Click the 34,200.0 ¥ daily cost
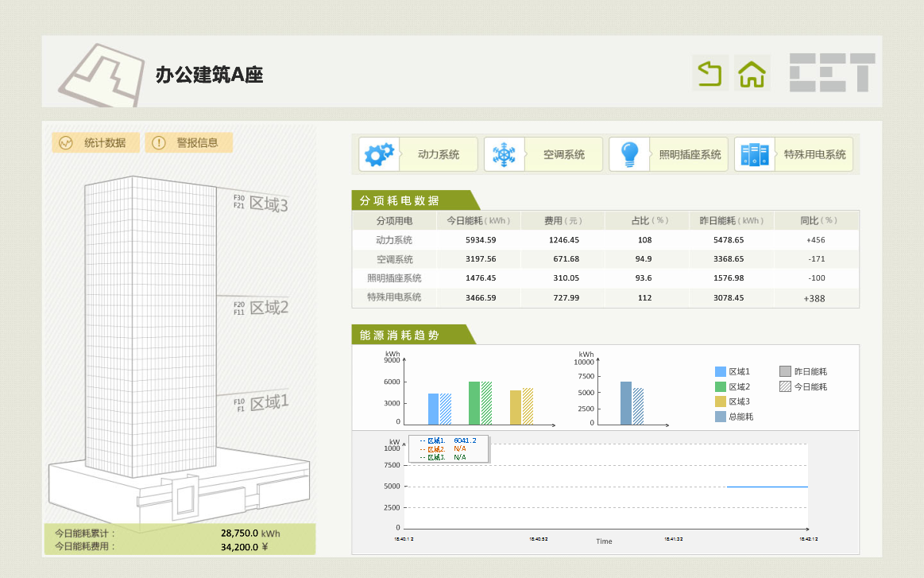Screen dimensions: 924x578 tap(245, 547)
